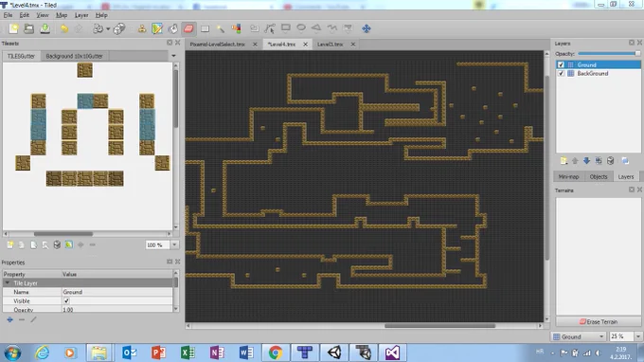Viewport: 644px width, 362px height.
Task: Select the Terrain Brush tool
Action: 157,28
